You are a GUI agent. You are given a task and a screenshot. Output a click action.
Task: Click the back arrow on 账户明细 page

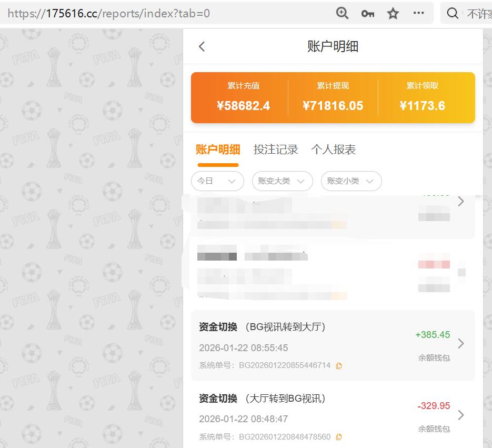pyautogui.click(x=202, y=46)
